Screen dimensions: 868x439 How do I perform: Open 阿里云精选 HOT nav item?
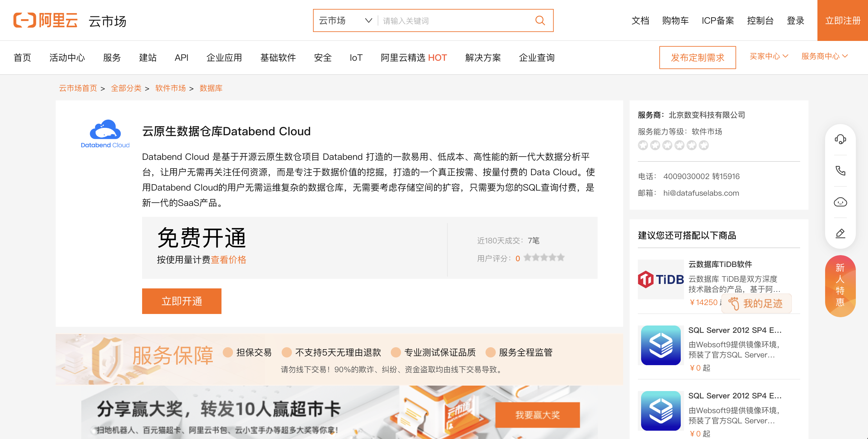point(414,58)
